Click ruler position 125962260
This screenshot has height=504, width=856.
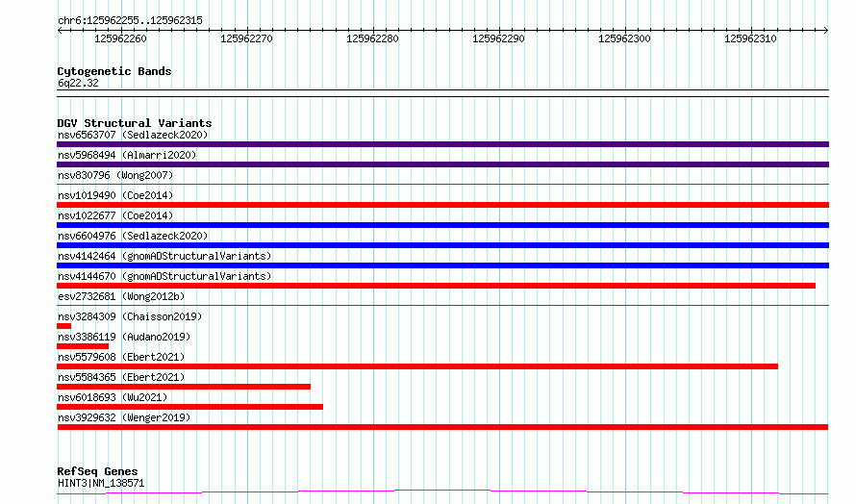click(120, 38)
